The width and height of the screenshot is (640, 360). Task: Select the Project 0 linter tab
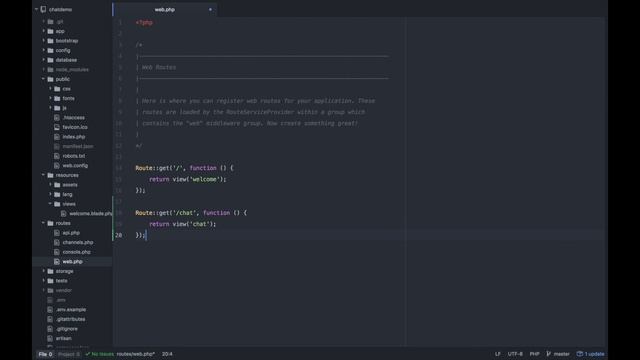pos(69,354)
